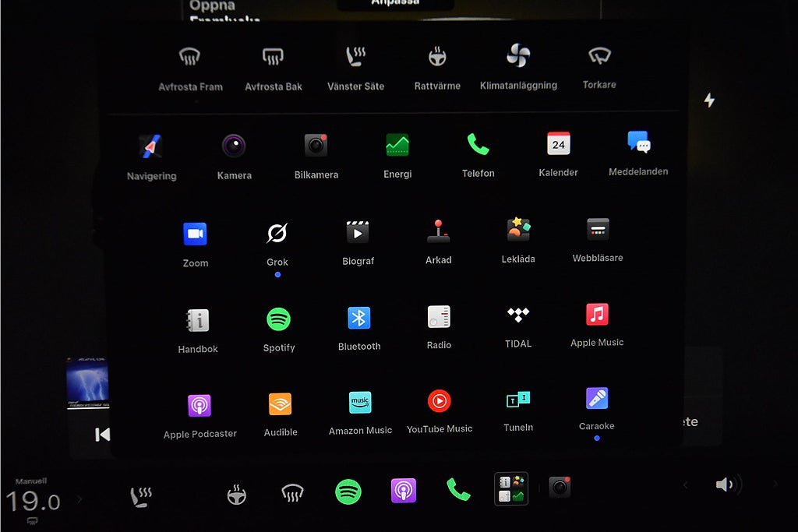Click the previous track button
This screenshot has height=532, width=798.
coord(102,435)
